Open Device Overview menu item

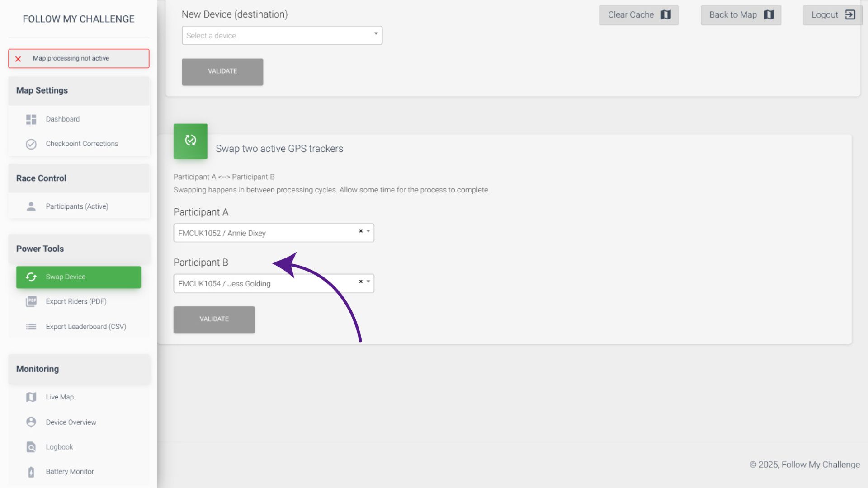tap(71, 422)
